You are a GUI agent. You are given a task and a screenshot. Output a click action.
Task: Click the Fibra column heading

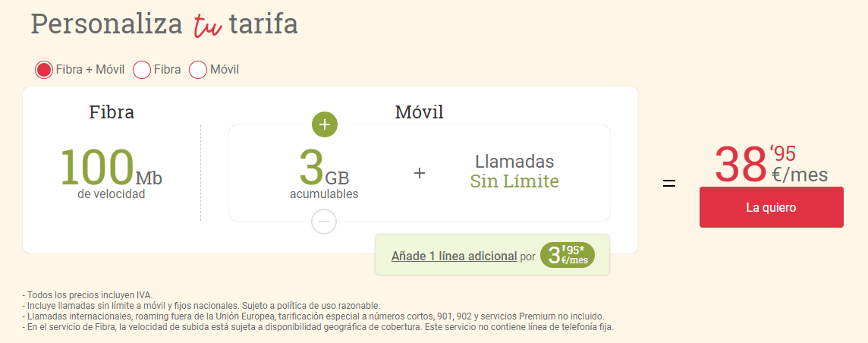(112, 112)
